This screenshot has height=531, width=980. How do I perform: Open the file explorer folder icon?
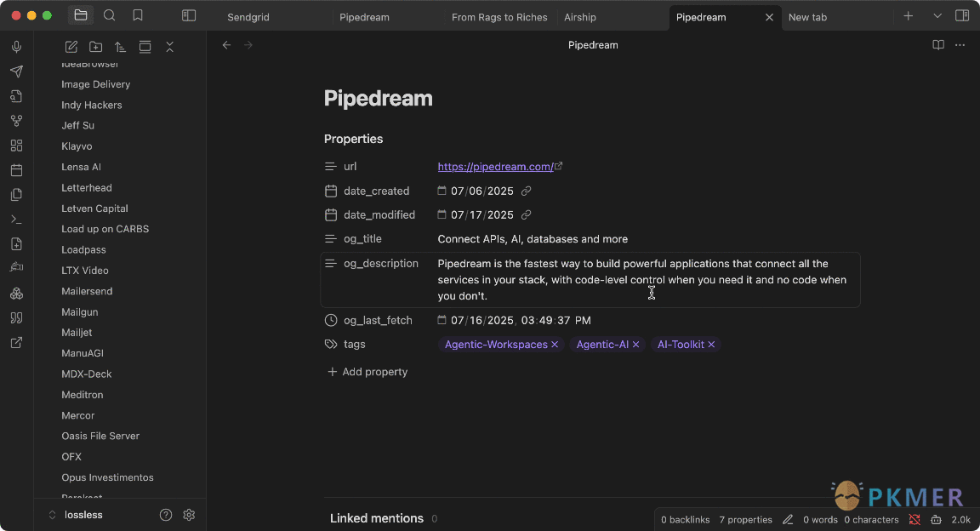point(81,15)
